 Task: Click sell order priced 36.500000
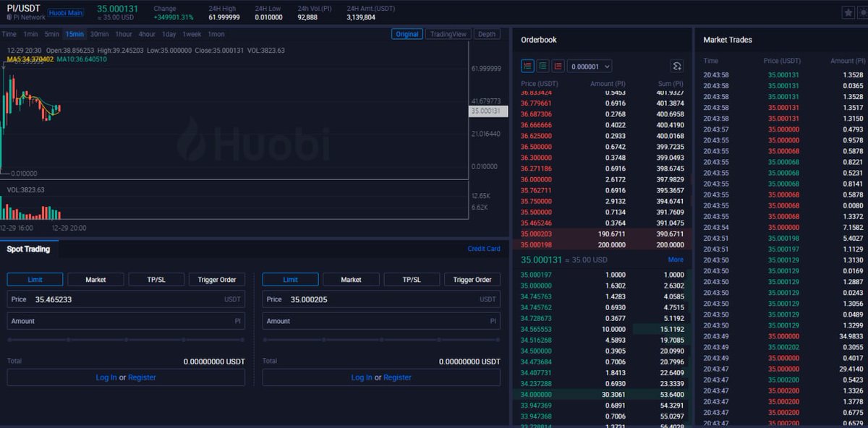pyautogui.click(x=603, y=147)
